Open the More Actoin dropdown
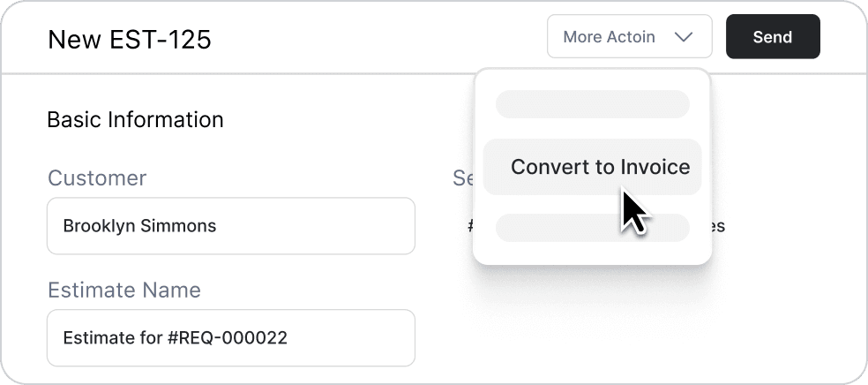This screenshot has width=868, height=385. click(x=629, y=37)
